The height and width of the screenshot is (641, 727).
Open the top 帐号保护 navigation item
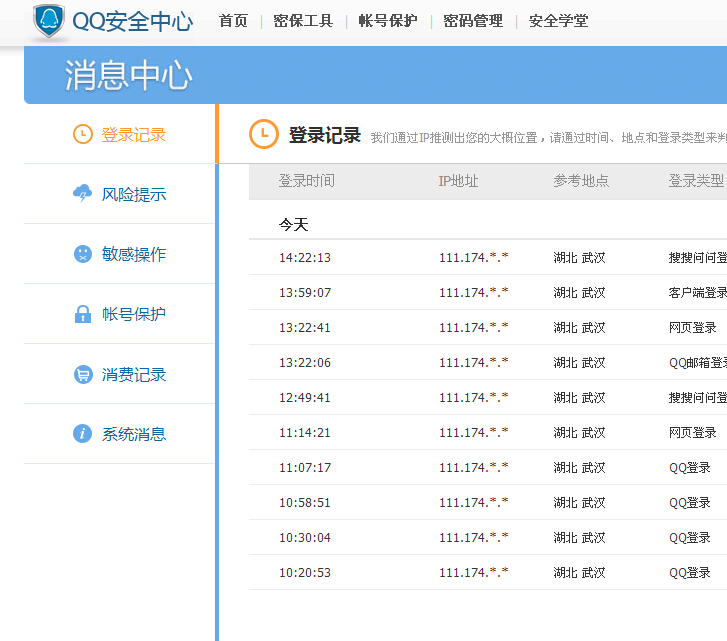pos(388,21)
